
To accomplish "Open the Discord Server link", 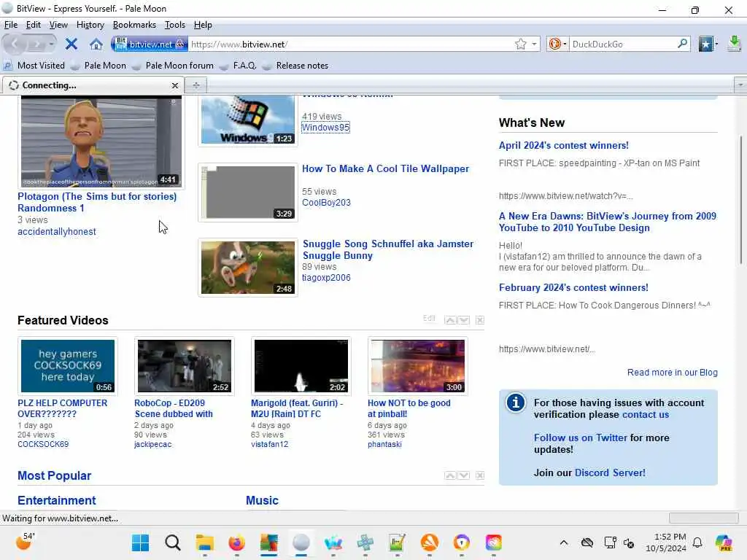I will click(x=610, y=472).
